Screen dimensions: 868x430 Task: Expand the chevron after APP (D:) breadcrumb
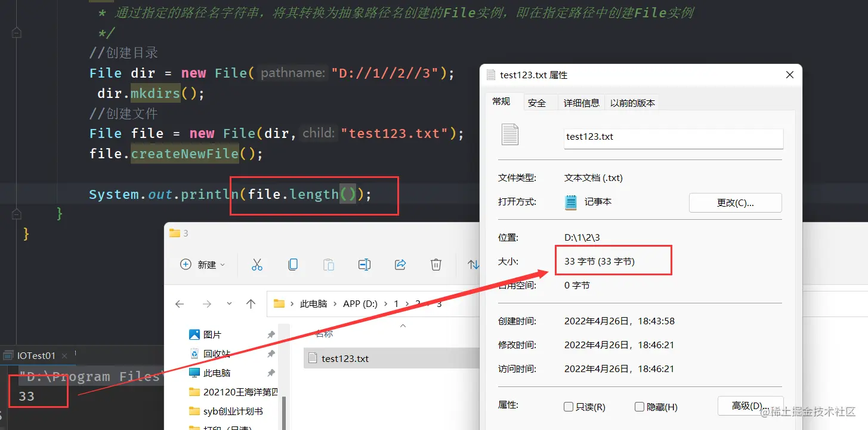coord(386,304)
